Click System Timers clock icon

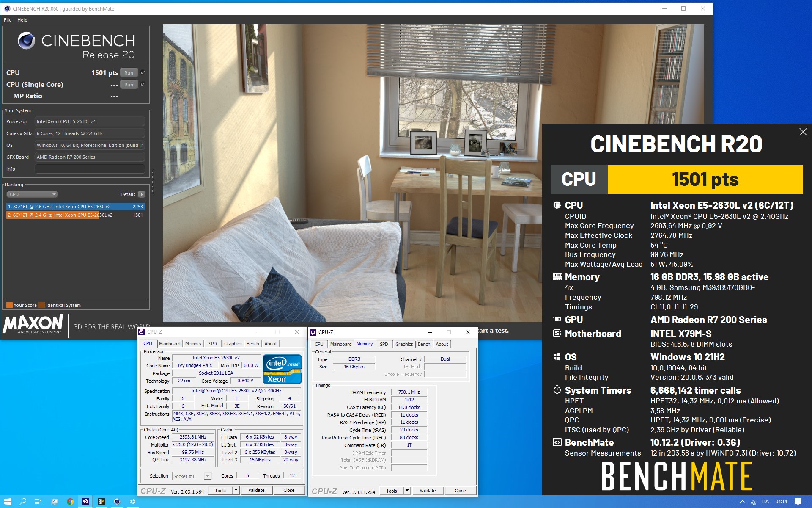tap(557, 390)
